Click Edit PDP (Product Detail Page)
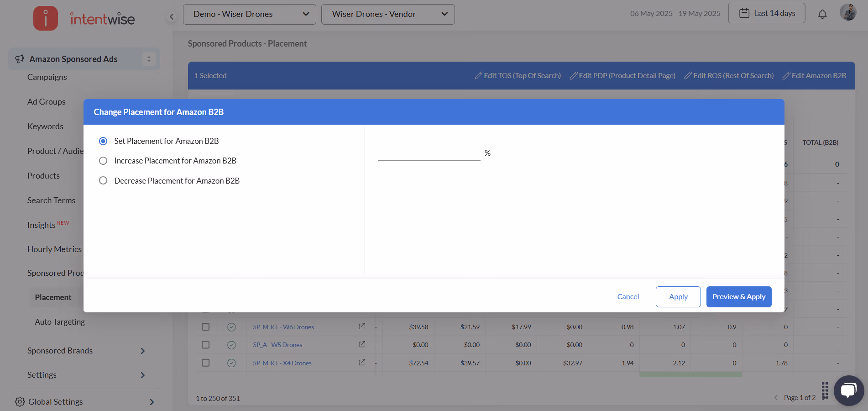Image resolution: width=868 pixels, height=411 pixels. click(622, 75)
